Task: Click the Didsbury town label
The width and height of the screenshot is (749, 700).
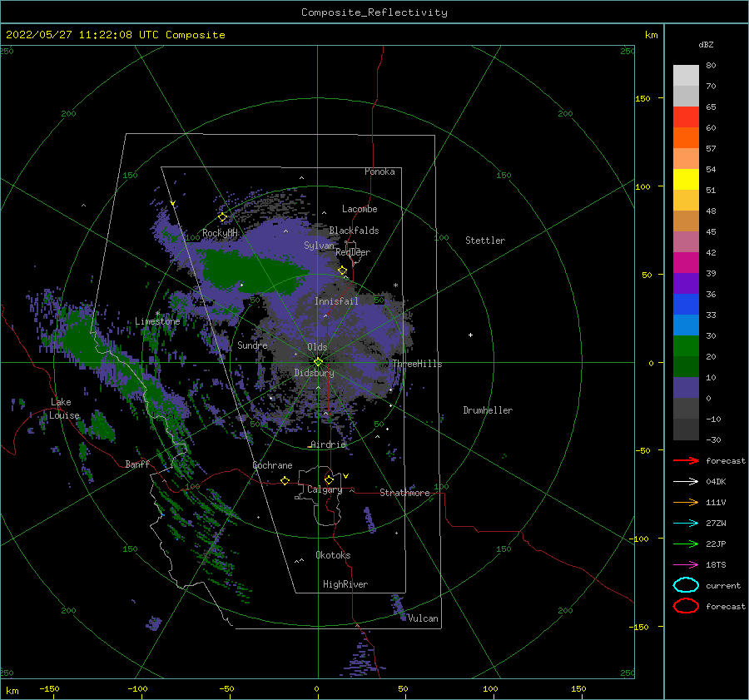Action: pyautogui.click(x=315, y=373)
